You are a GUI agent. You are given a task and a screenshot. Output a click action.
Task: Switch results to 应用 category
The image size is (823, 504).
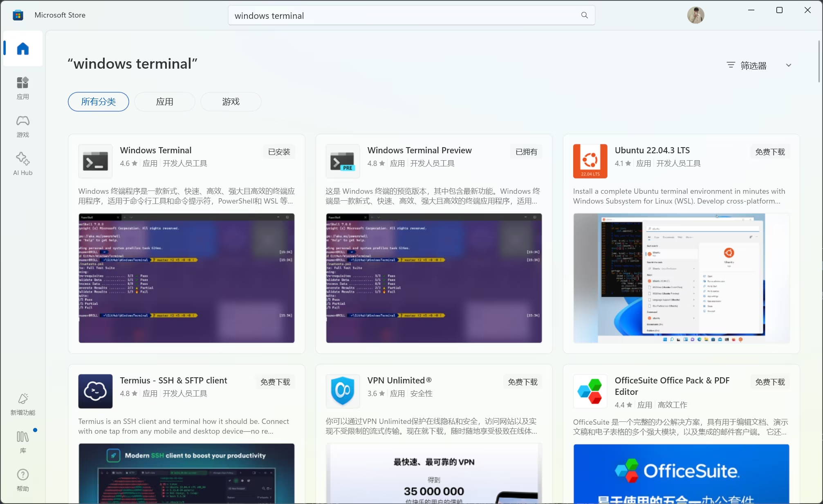coord(165,101)
